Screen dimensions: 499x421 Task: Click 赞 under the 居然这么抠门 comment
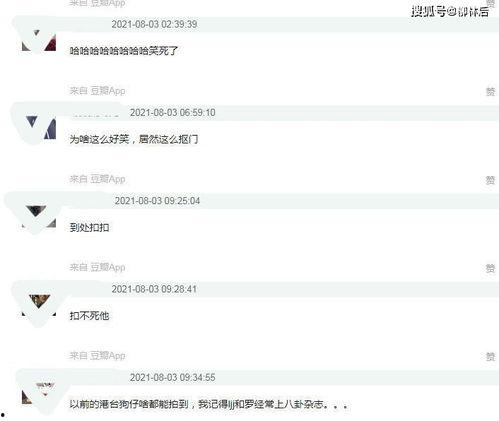[x=490, y=180]
